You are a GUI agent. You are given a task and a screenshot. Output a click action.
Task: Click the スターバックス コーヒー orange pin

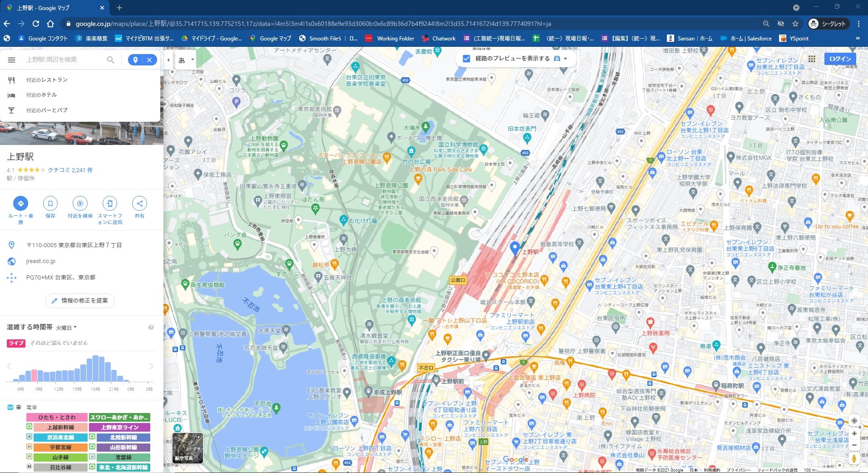coord(387,158)
